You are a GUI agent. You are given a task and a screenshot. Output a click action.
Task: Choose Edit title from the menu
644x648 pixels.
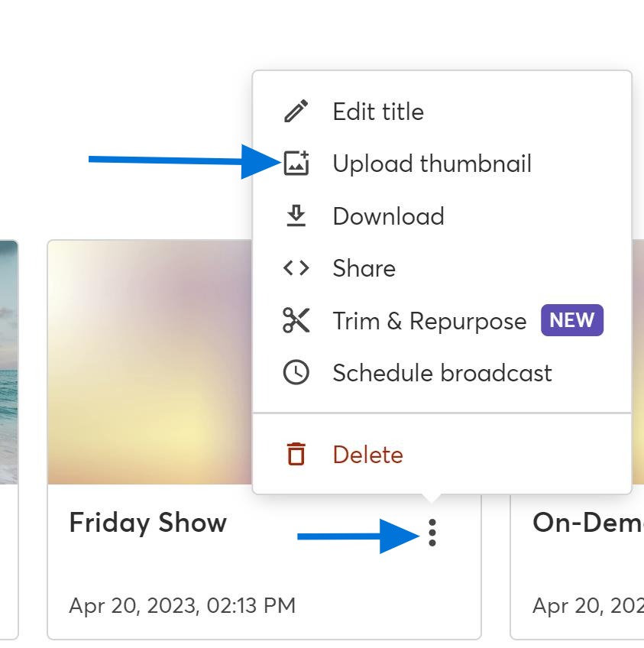(x=377, y=111)
